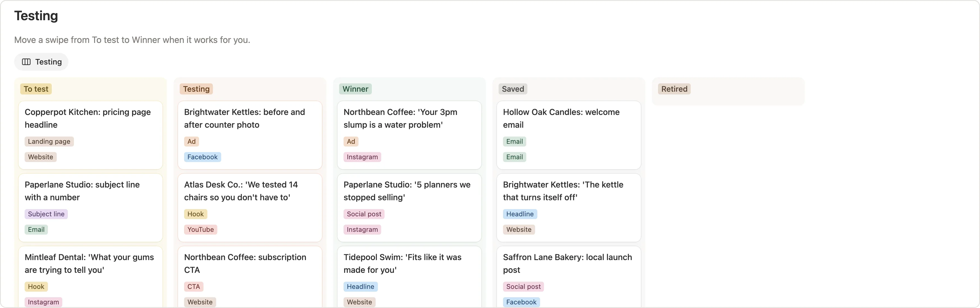Viewport: 980px width, 308px height.
Task: Click Social post tag on Paperlane planners card
Action: tap(364, 214)
